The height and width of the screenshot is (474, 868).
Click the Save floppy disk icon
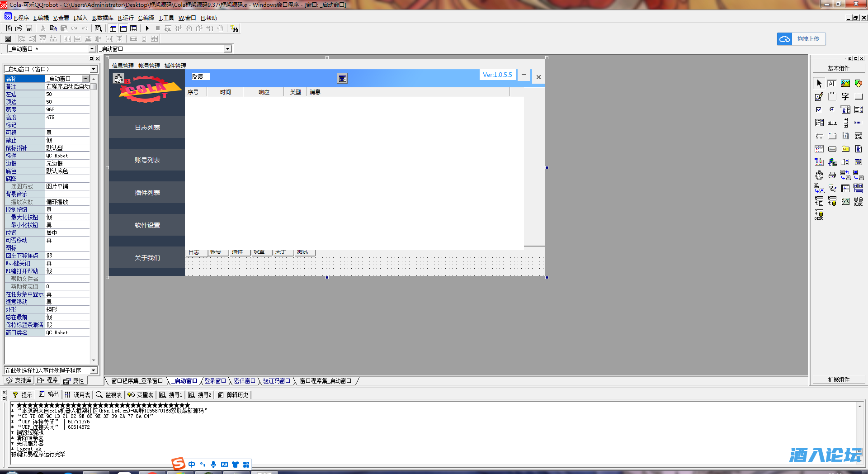pos(29,28)
